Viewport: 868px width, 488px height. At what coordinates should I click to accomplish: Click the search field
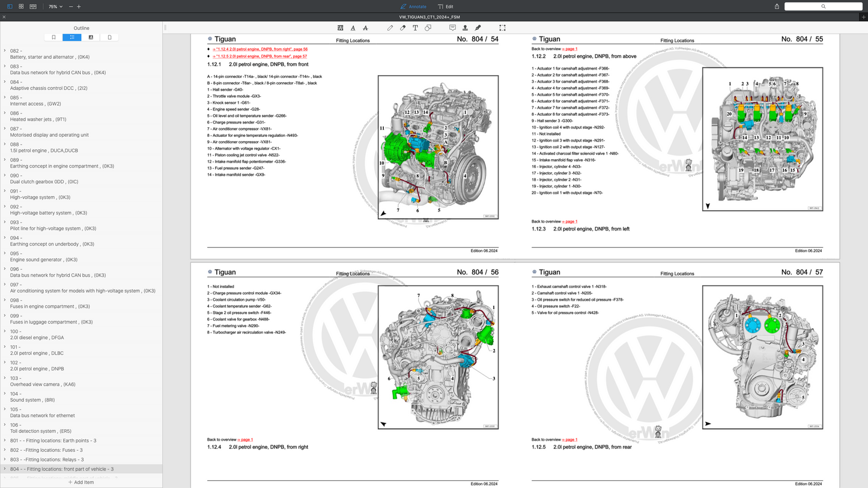pos(823,7)
